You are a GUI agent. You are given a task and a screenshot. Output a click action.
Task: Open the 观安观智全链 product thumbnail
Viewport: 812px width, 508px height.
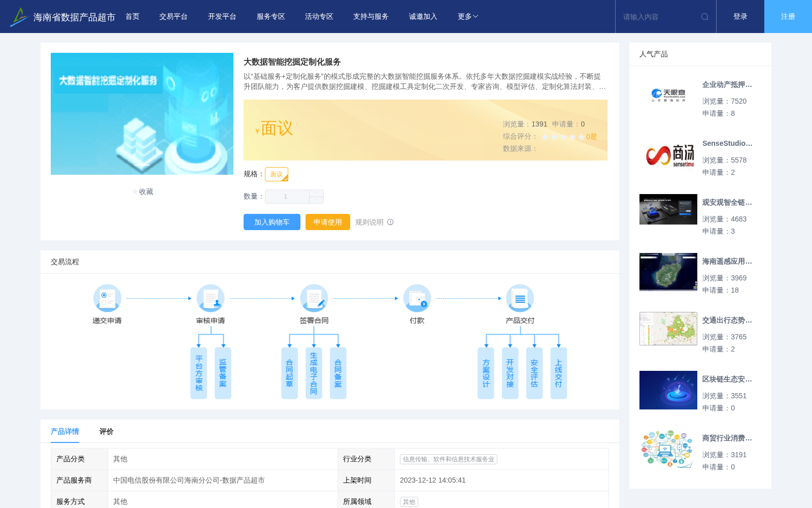pyautogui.click(x=668, y=209)
